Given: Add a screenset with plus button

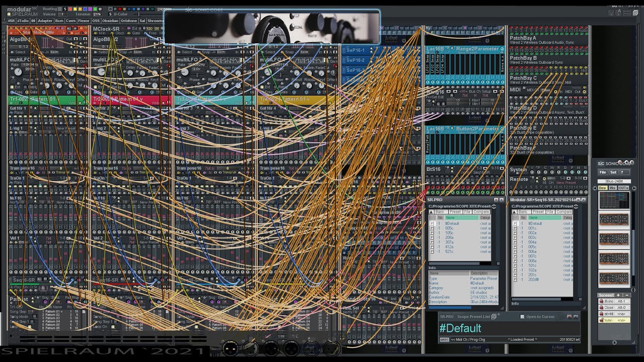Looking at the screenshot, I should tap(618, 295).
